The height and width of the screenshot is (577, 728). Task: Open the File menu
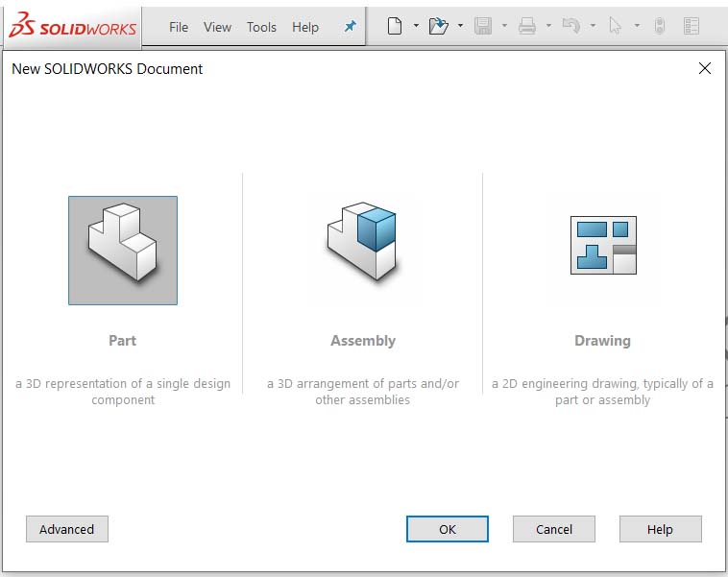(179, 27)
